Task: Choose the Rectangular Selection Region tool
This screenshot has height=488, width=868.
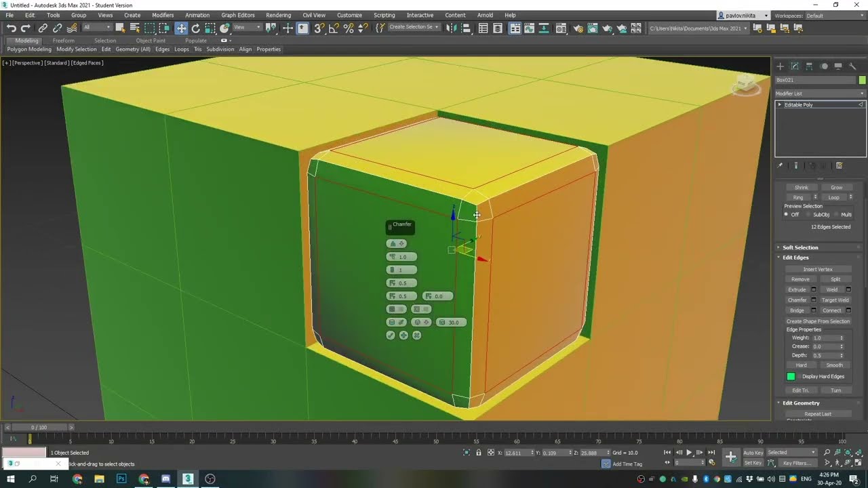Action: click(x=149, y=28)
